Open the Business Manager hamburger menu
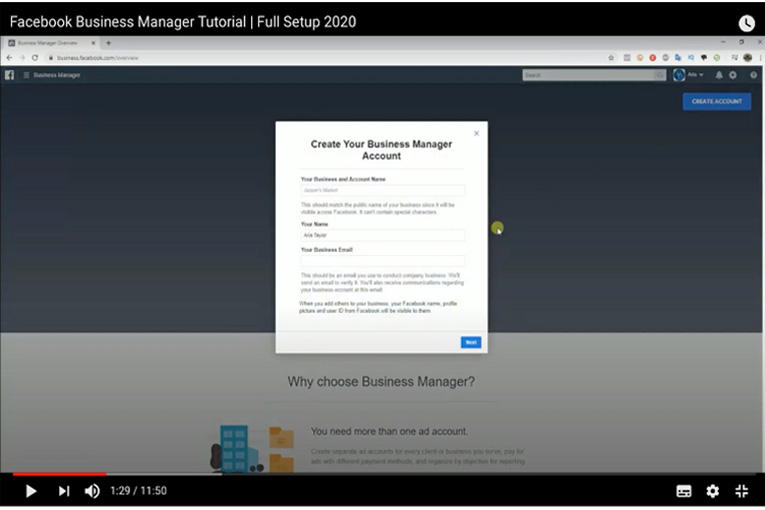 26,75
